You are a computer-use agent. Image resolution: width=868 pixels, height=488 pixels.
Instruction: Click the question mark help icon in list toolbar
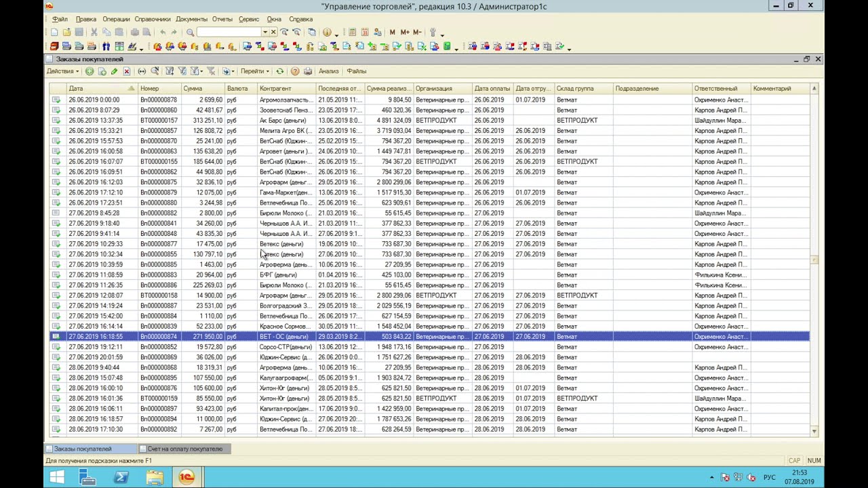295,71
